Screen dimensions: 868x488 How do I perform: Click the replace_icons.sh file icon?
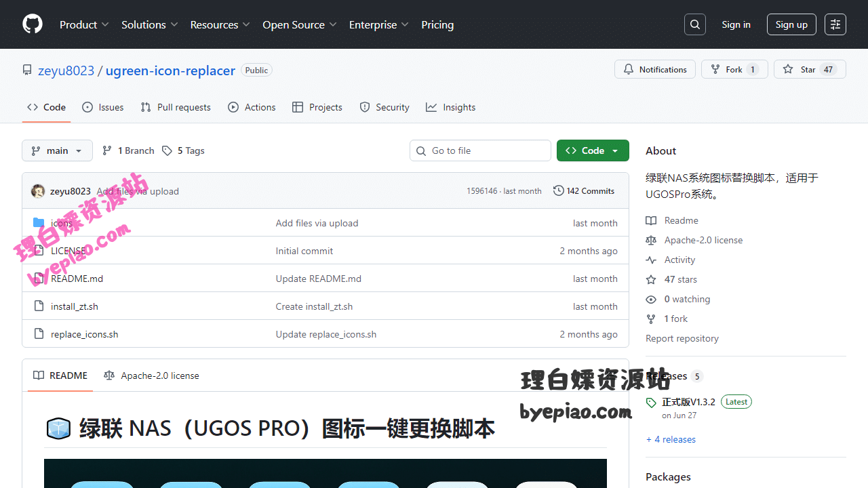39,334
